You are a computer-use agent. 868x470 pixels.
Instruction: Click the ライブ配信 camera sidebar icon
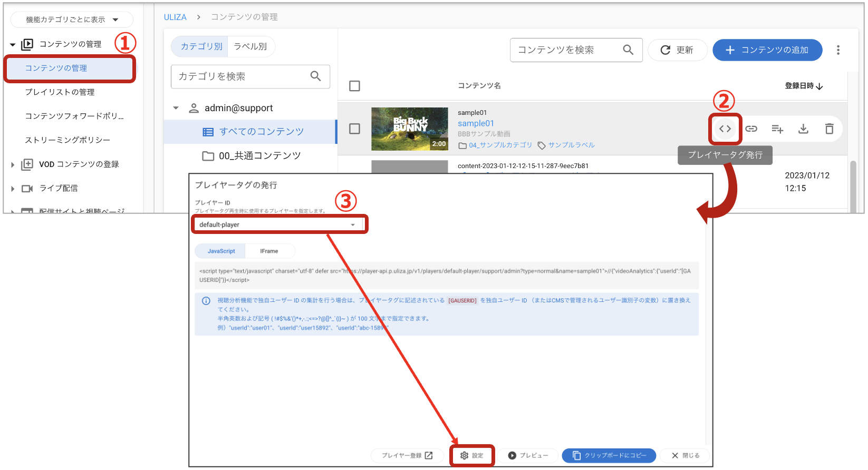[27, 188]
